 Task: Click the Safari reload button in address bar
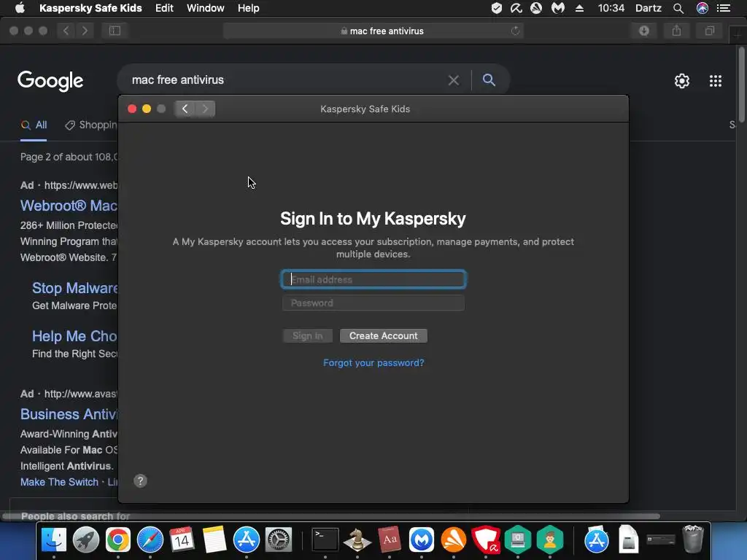pyautogui.click(x=516, y=31)
